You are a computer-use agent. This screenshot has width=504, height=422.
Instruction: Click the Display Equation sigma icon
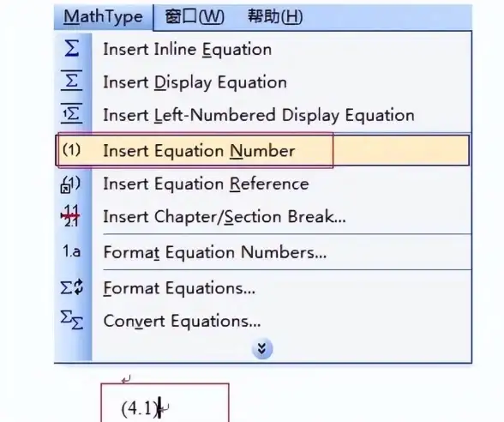click(72, 81)
